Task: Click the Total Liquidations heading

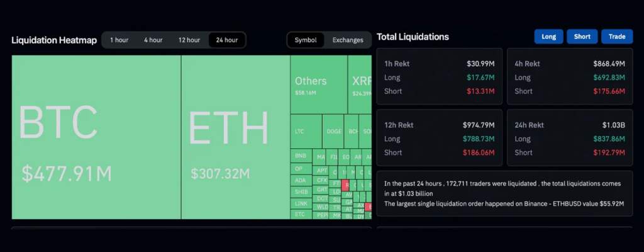Action: [x=413, y=37]
